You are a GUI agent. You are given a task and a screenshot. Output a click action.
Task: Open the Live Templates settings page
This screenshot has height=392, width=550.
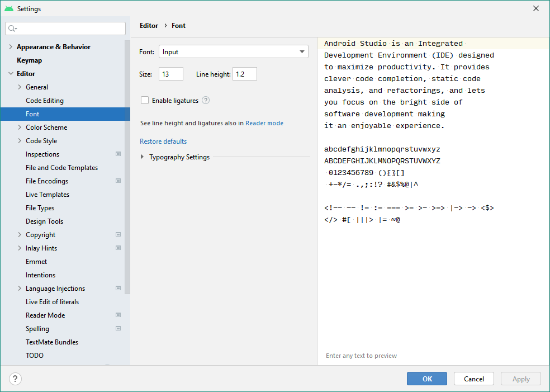click(48, 195)
